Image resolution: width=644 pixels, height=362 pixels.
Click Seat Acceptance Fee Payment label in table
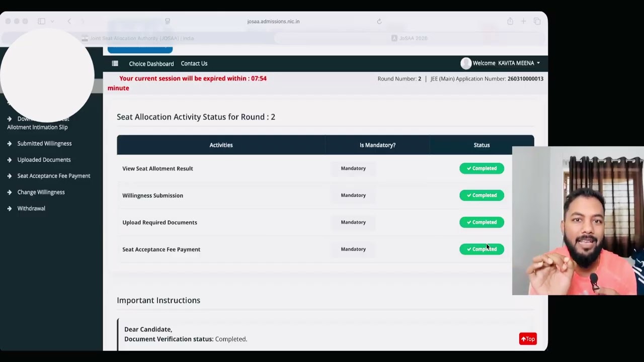point(161,249)
